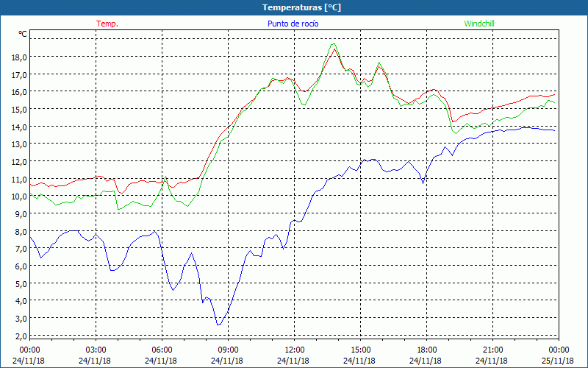Click the 06:00 time axis label

click(162, 350)
